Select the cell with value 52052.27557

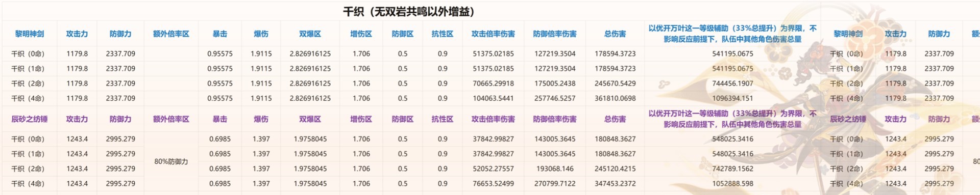[493, 169]
